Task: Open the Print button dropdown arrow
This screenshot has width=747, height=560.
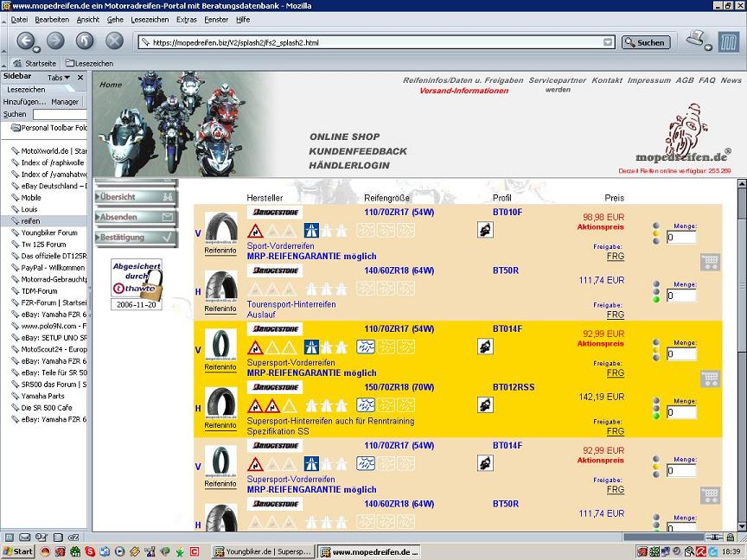Action: (x=708, y=48)
